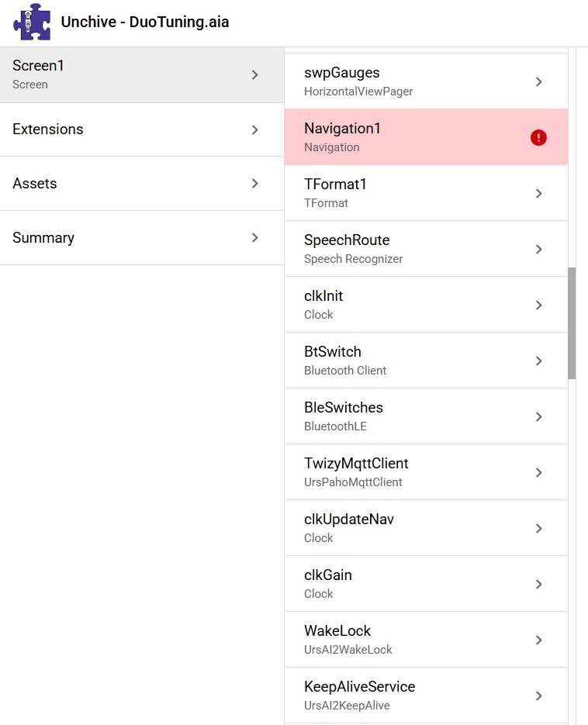Click the arrow beside BtSwitch Bluetooth Client

(x=539, y=361)
